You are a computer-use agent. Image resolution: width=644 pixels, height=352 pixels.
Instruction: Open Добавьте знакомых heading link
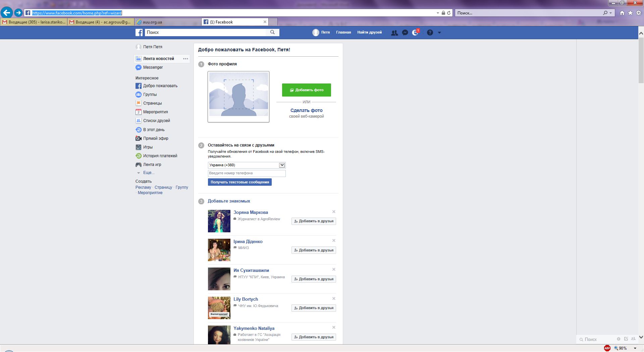click(229, 201)
